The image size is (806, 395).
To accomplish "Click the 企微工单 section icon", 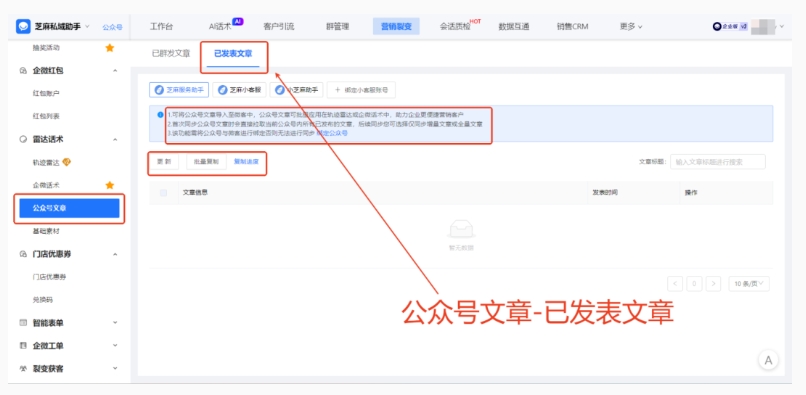I will pos(23,346).
